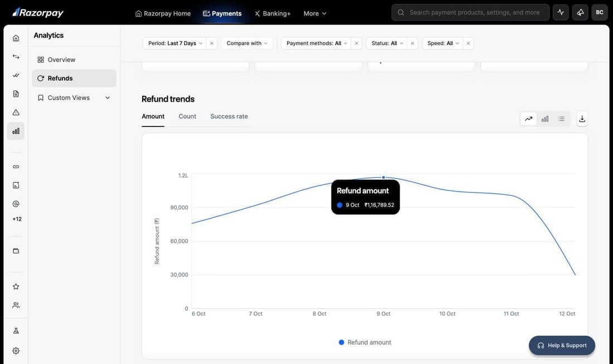This screenshot has height=364, width=613.
Task: Open the Status: All dropdown
Action: [x=387, y=43]
